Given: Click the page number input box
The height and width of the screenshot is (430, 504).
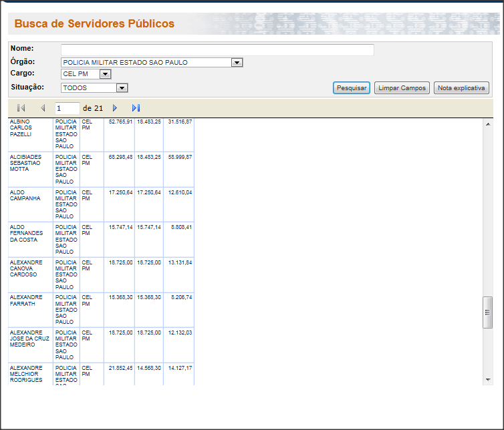Looking at the screenshot, I should coord(67,108).
